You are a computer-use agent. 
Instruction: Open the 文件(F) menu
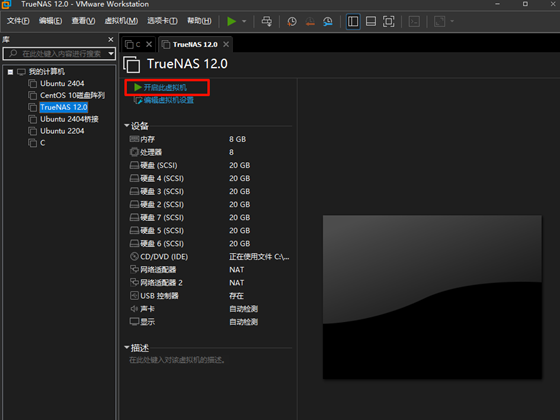point(18,21)
